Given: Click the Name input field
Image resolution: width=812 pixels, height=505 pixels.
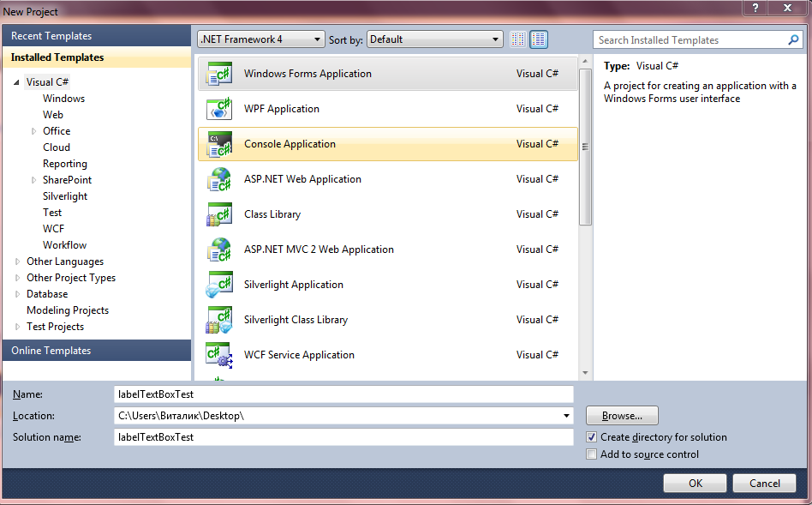Looking at the screenshot, I should 343,394.
